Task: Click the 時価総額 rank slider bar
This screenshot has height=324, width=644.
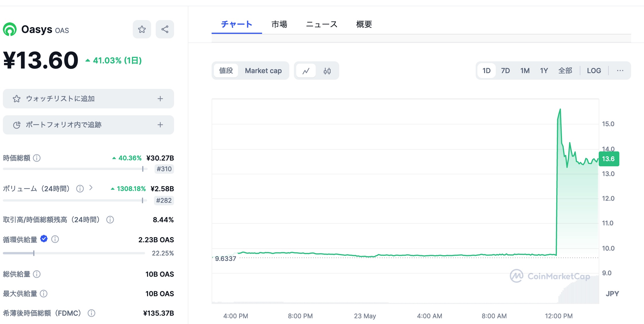Action: click(75, 169)
